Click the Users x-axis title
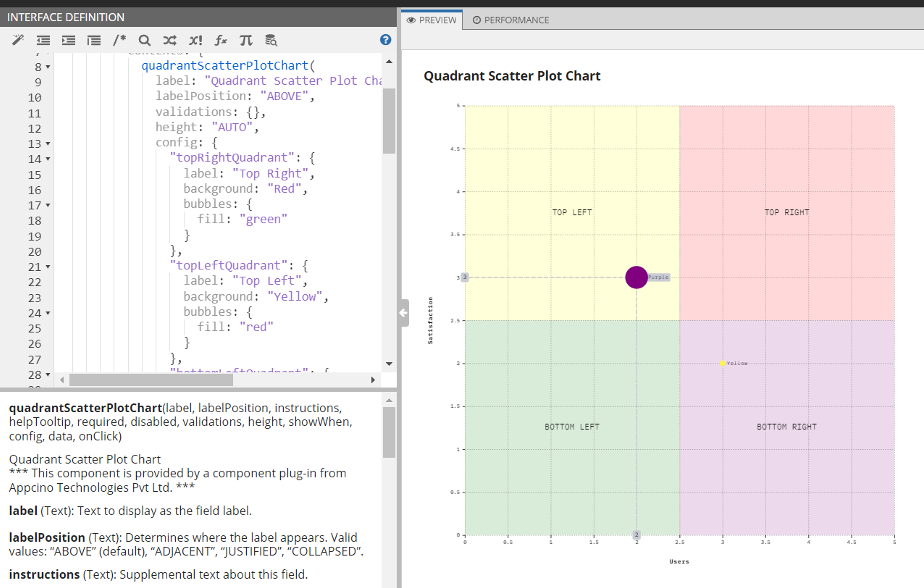 [679, 561]
